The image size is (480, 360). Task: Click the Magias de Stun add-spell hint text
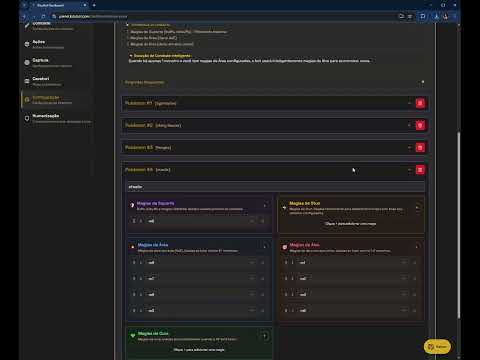pos(350,224)
